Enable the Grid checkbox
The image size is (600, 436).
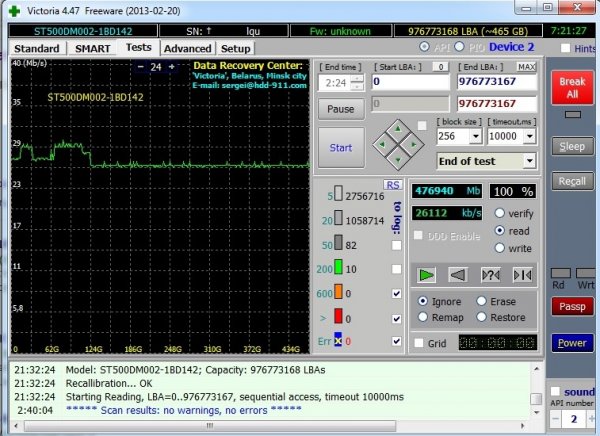pyautogui.click(x=419, y=343)
